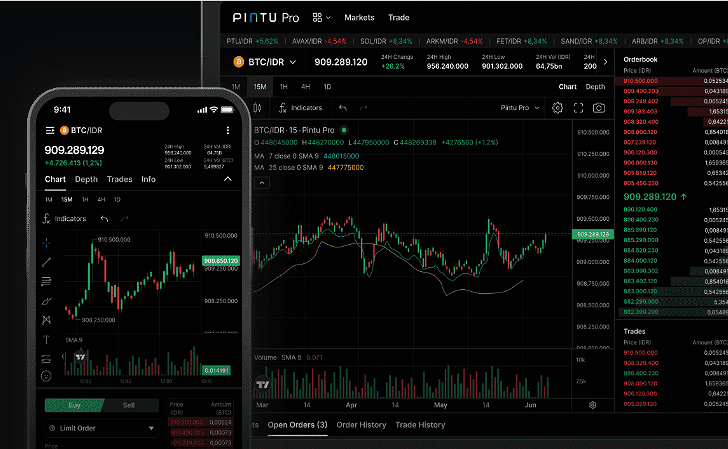Undo last chart action on desktop

click(x=343, y=108)
